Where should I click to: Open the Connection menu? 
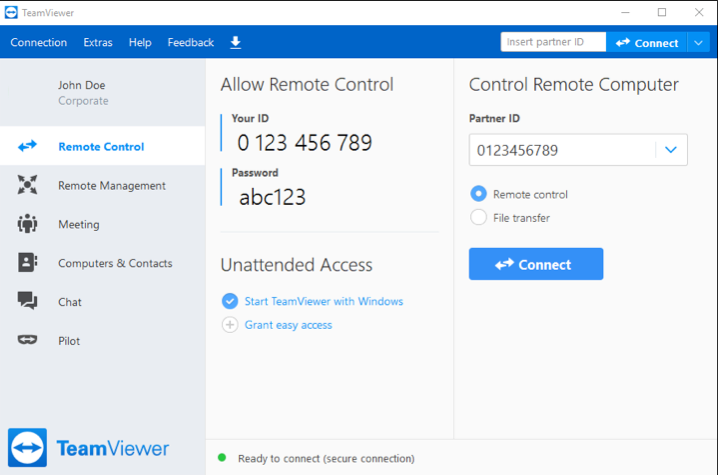pyautogui.click(x=38, y=43)
